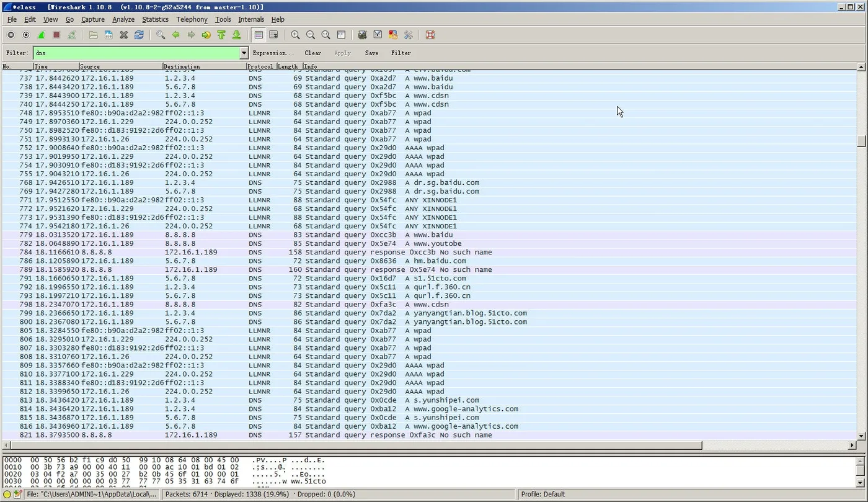Jump to the first packet

(x=221, y=35)
